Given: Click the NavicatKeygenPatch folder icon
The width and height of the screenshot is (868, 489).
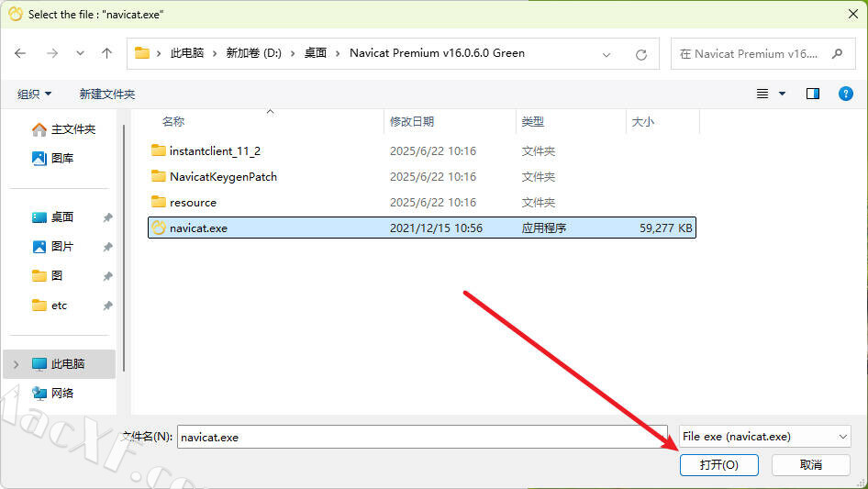Looking at the screenshot, I should point(159,175).
